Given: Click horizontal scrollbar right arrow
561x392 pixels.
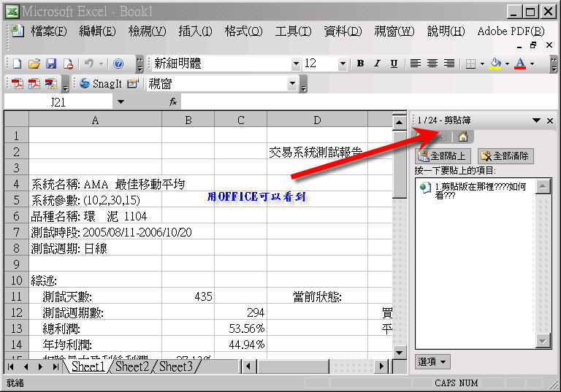Looking at the screenshot, I should 381,366.
